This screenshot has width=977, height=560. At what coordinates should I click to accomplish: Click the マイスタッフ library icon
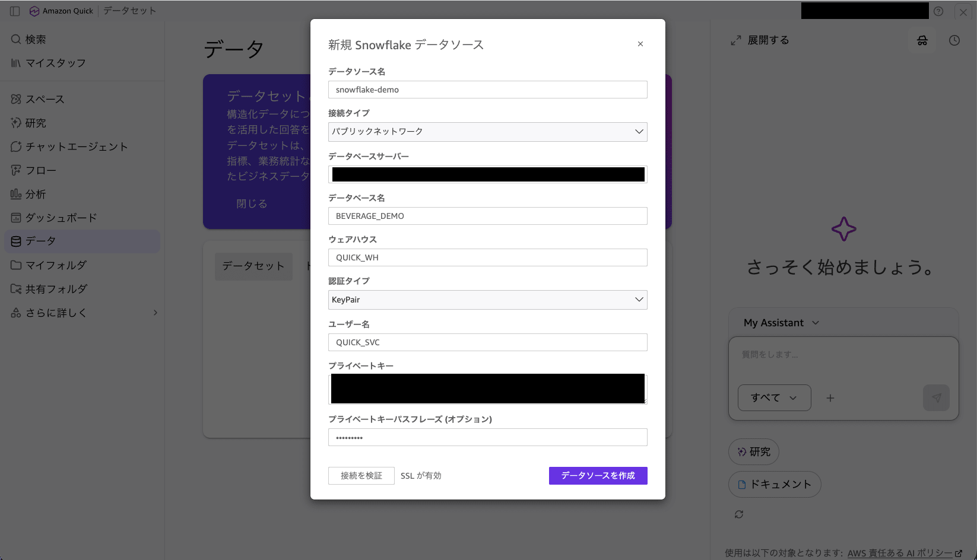(x=16, y=63)
